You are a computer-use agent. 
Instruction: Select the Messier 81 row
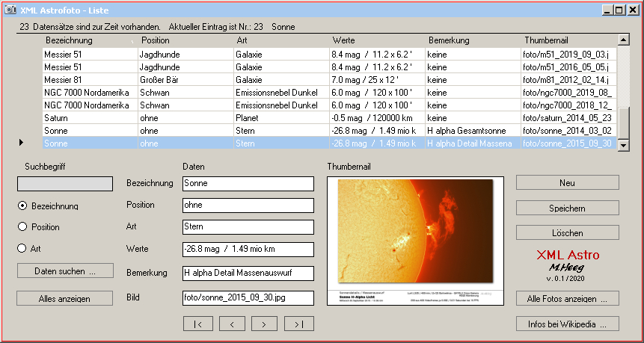click(x=329, y=80)
